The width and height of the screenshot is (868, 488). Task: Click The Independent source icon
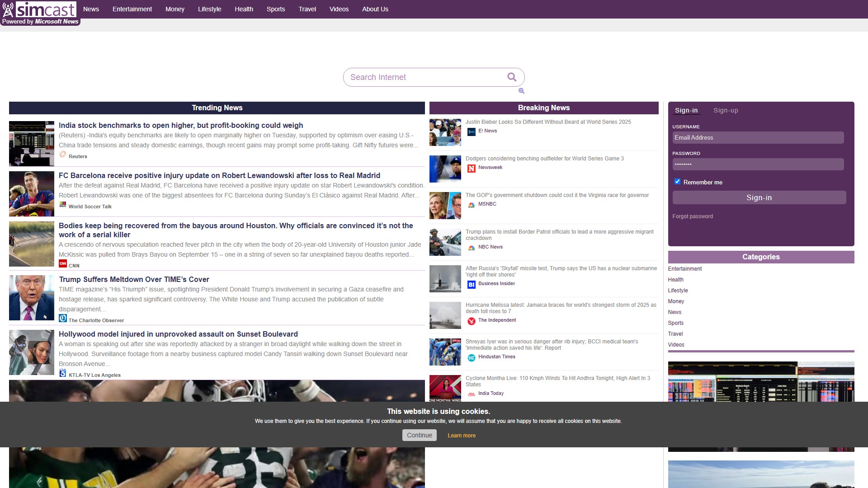(471, 321)
